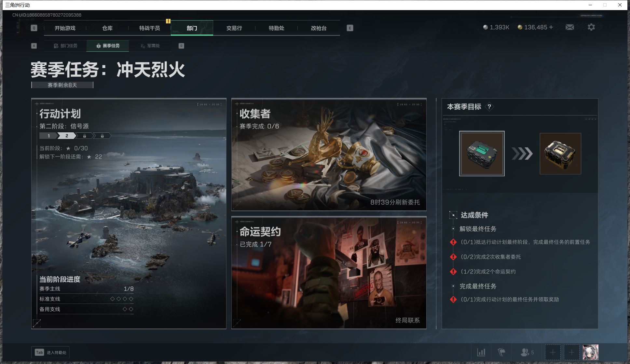This screenshot has height=364, width=630.
Task: Click the 进入特勤处 button
Action: click(x=50, y=352)
